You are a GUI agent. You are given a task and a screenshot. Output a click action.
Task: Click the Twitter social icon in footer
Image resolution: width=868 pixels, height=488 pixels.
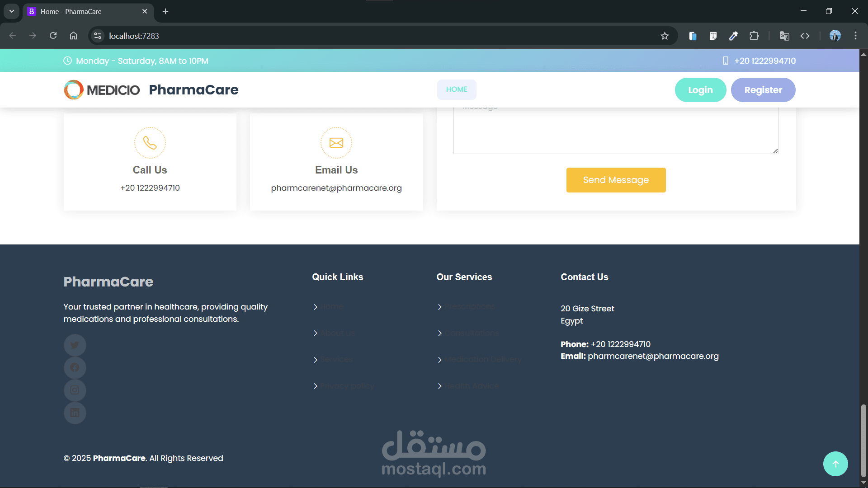(75, 345)
